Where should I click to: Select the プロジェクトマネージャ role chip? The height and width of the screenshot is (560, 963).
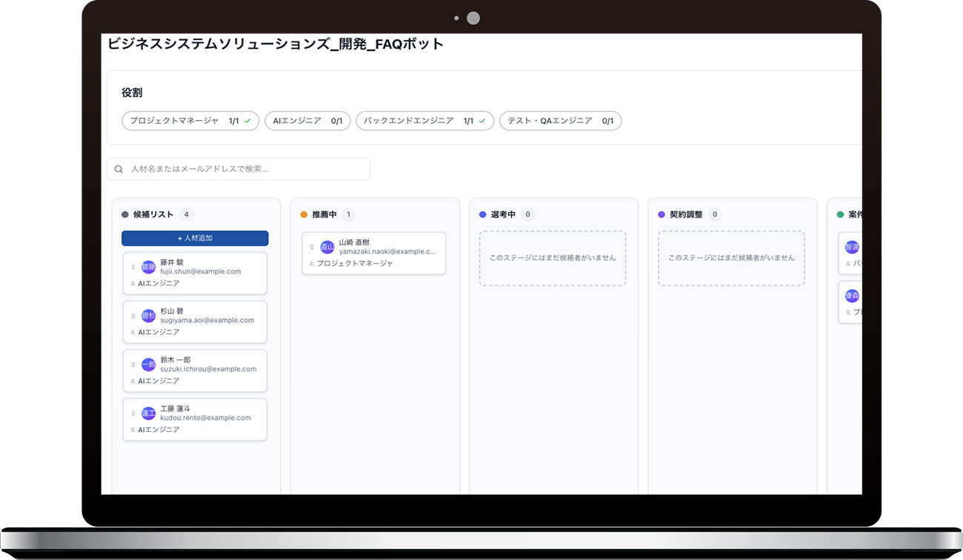pos(190,121)
